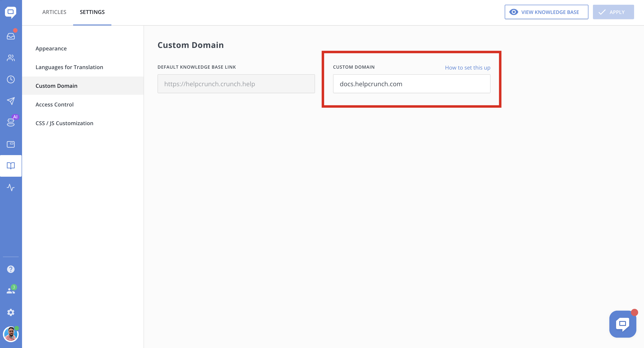Open the knowledge base book icon

(x=11, y=166)
